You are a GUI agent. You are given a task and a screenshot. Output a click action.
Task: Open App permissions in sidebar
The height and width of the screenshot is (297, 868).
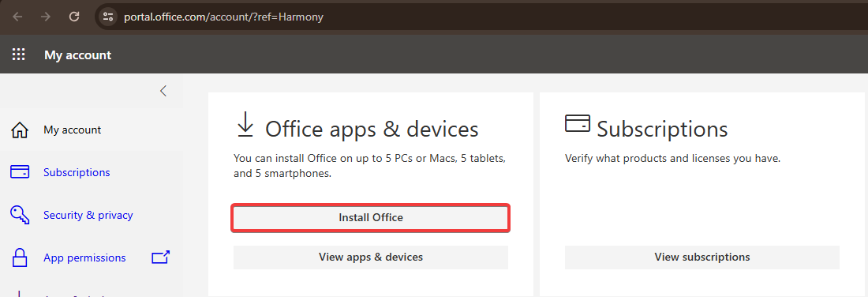84,258
